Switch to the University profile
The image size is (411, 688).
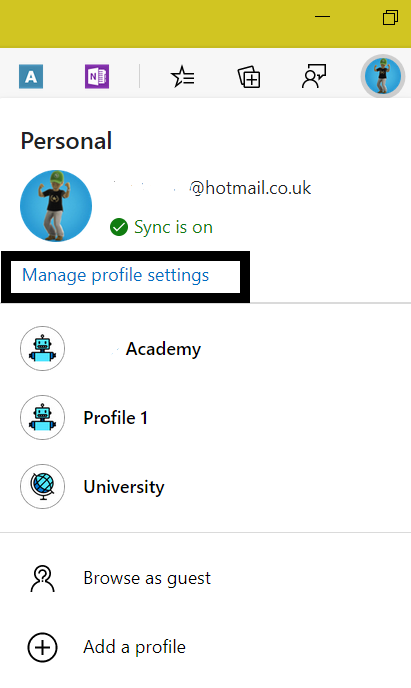coord(205,486)
